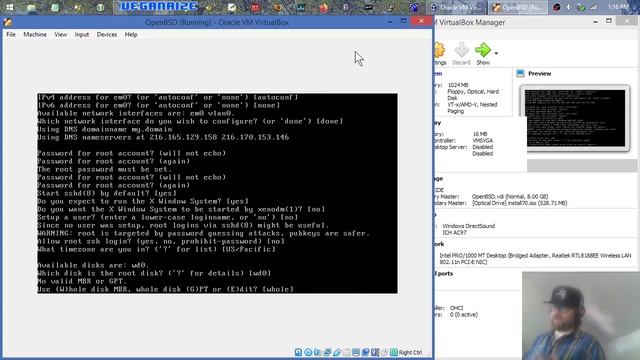This screenshot has height=360, width=640.
Task: Click the hard disk activity status icon
Action: (x=298, y=352)
